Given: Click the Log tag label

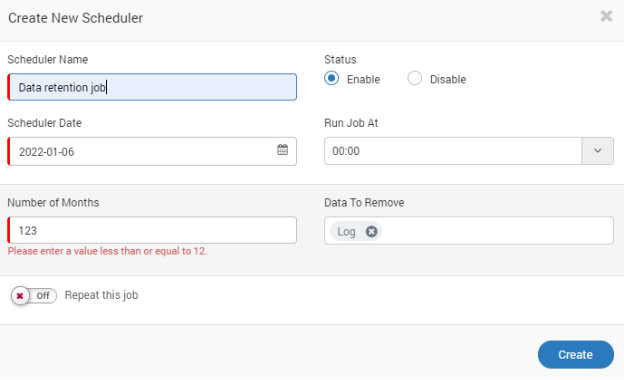Looking at the screenshot, I should point(346,232).
